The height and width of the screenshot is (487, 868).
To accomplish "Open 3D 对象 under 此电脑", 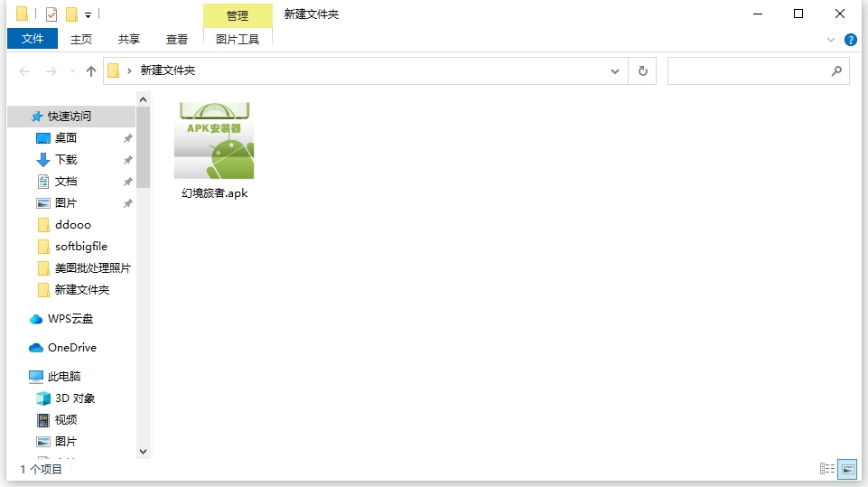I will 75,398.
